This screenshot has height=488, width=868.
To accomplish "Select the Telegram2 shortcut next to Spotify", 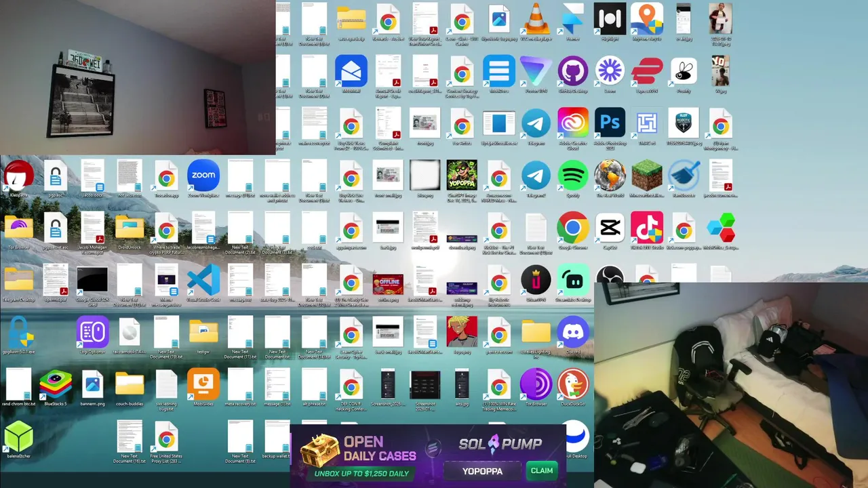I will [x=536, y=176].
